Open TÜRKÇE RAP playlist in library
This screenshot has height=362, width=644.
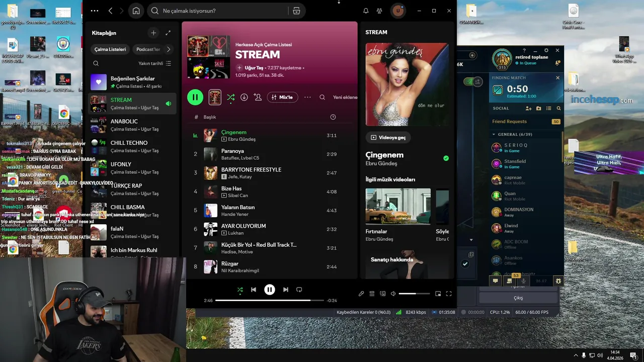[x=132, y=189]
